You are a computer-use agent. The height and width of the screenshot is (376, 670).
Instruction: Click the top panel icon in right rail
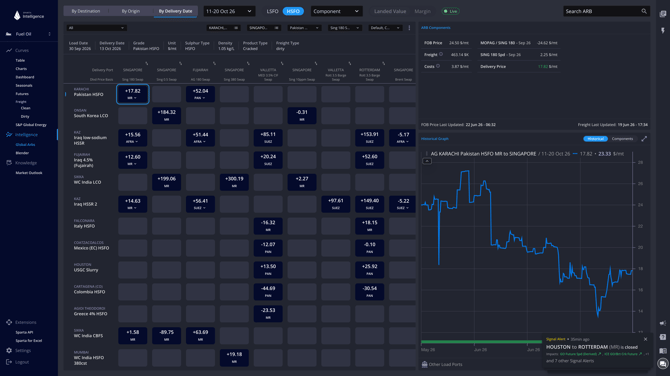coord(663,14)
